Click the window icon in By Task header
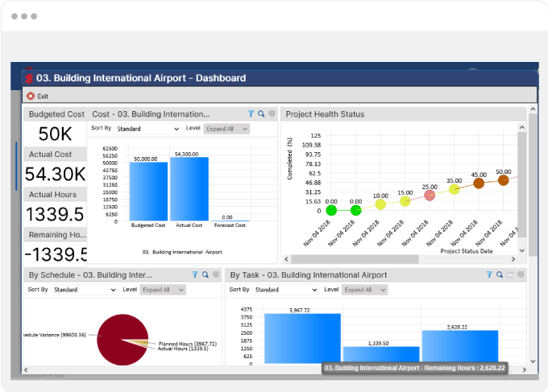 point(510,274)
